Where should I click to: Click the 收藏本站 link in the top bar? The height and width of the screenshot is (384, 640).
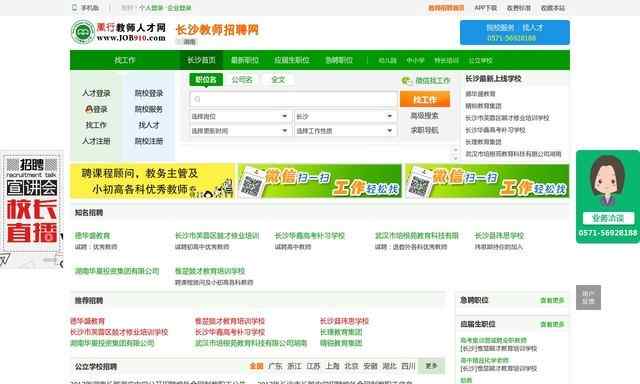553,8
